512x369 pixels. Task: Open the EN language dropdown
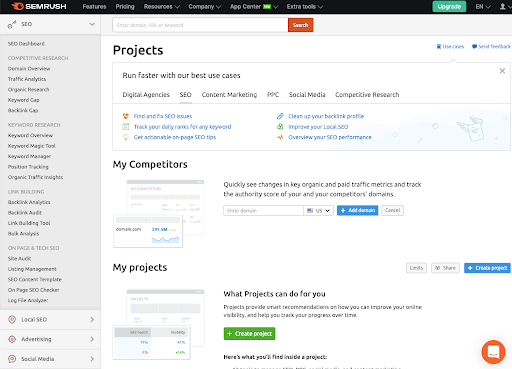tap(483, 7)
